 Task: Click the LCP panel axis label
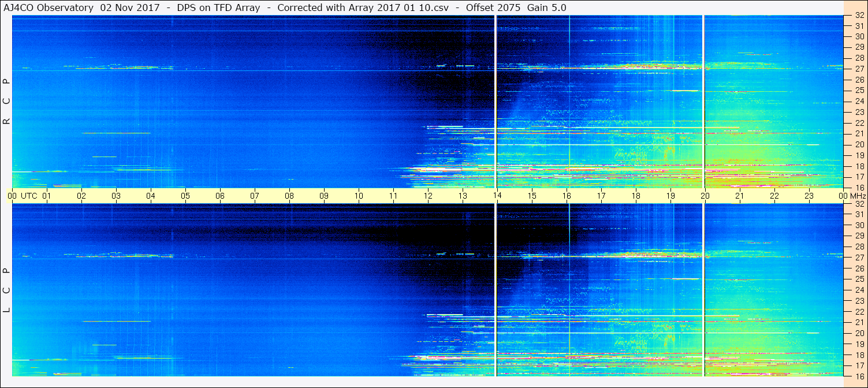pyautogui.click(x=6, y=290)
